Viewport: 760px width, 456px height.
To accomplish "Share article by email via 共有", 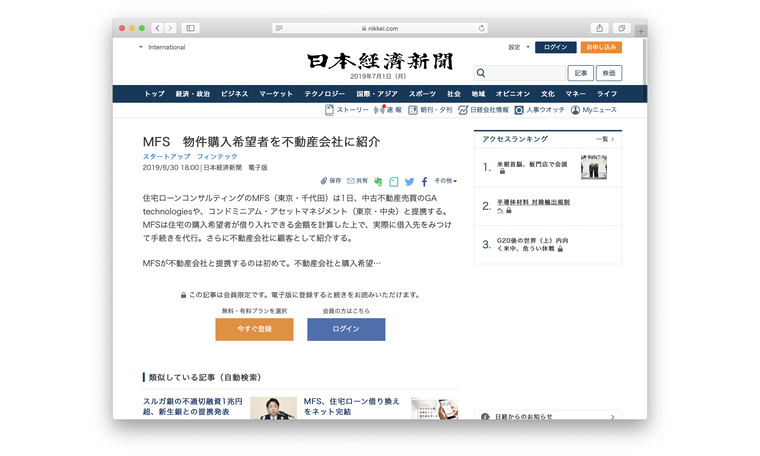I will (357, 181).
